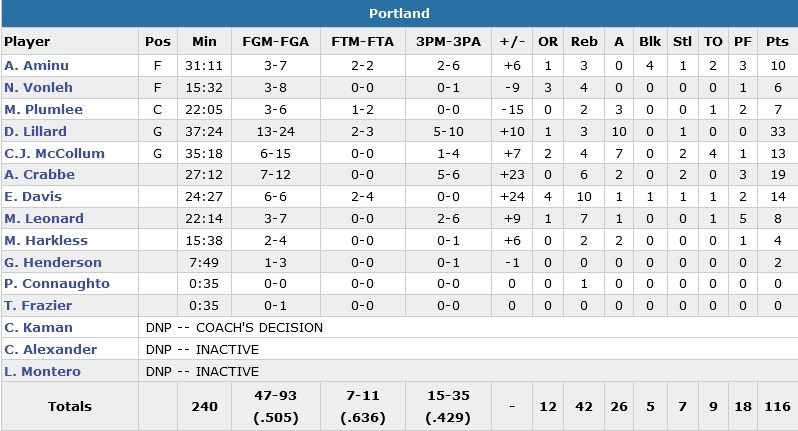
Task: Open C. Kaman player page
Action: pyautogui.click(x=36, y=328)
